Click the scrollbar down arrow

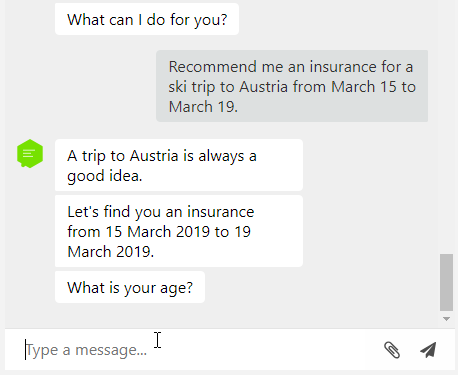point(446,319)
